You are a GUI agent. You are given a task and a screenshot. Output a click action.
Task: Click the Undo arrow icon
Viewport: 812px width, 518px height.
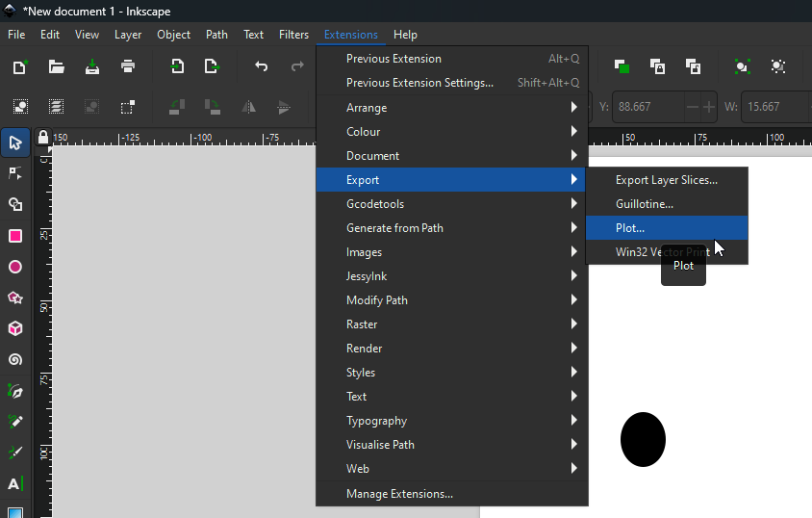[x=262, y=66]
